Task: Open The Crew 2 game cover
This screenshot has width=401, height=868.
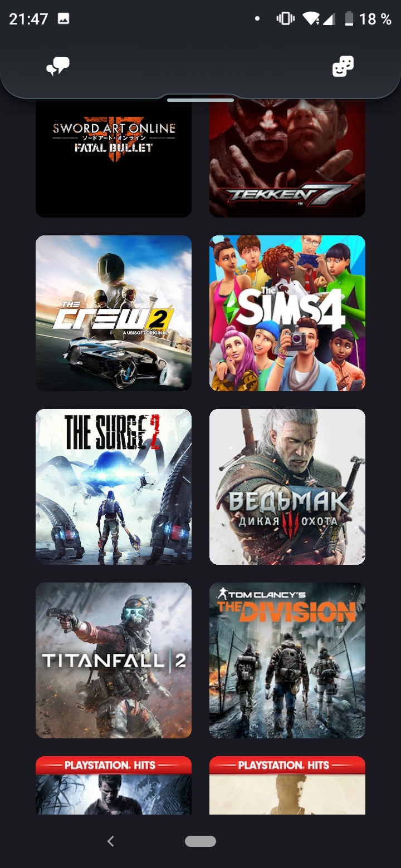Action: (114, 313)
